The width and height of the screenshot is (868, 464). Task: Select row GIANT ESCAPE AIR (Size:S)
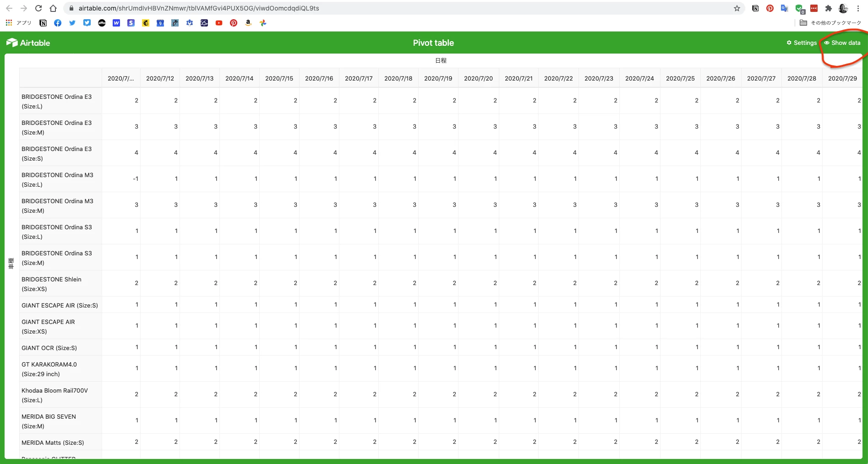pos(60,305)
